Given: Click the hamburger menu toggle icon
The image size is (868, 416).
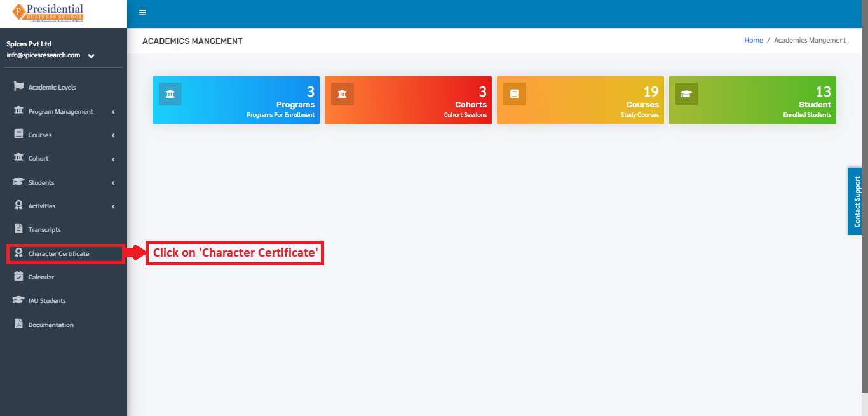Looking at the screenshot, I should (x=142, y=13).
